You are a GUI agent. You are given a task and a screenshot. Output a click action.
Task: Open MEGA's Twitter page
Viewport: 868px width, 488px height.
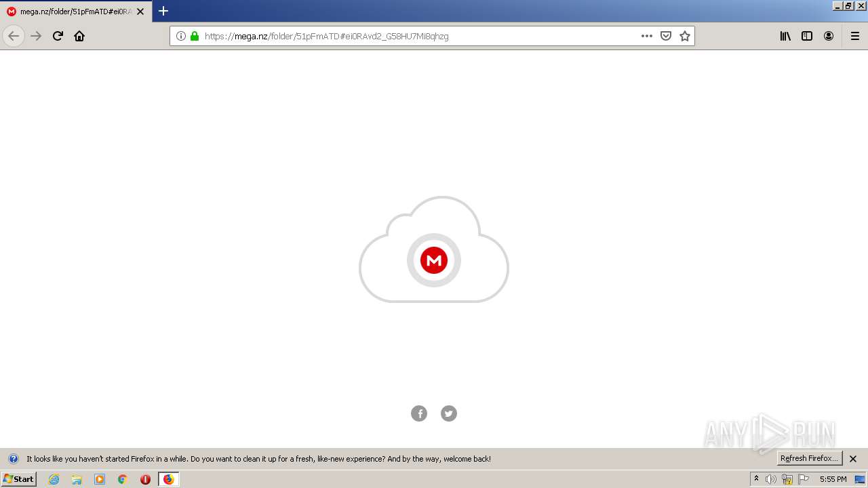(x=449, y=413)
